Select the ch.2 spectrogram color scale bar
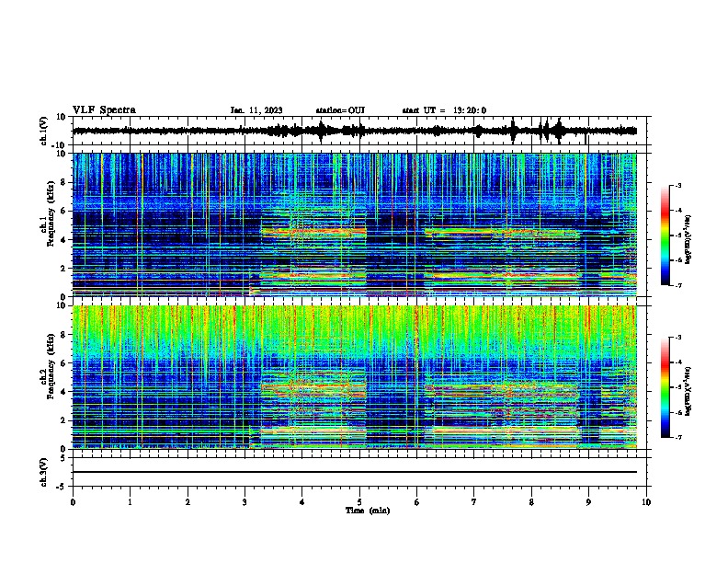The height and width of the screenshot is (563, 728). tap(665, 387)
